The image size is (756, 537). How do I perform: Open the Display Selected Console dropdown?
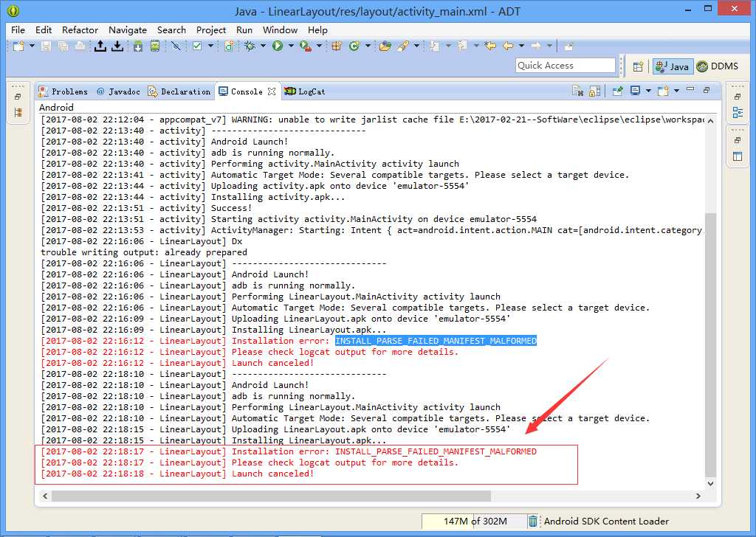tap(648, 91)
